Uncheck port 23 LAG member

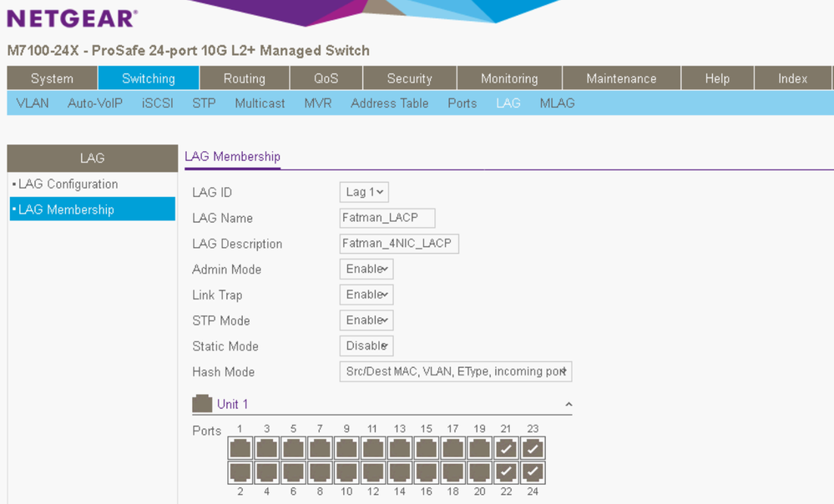533,448
